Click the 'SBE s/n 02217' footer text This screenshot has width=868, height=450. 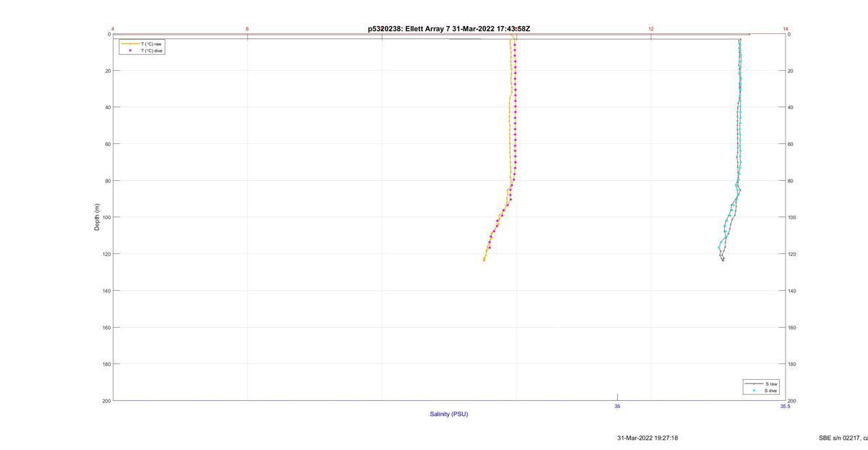[839, 438]
